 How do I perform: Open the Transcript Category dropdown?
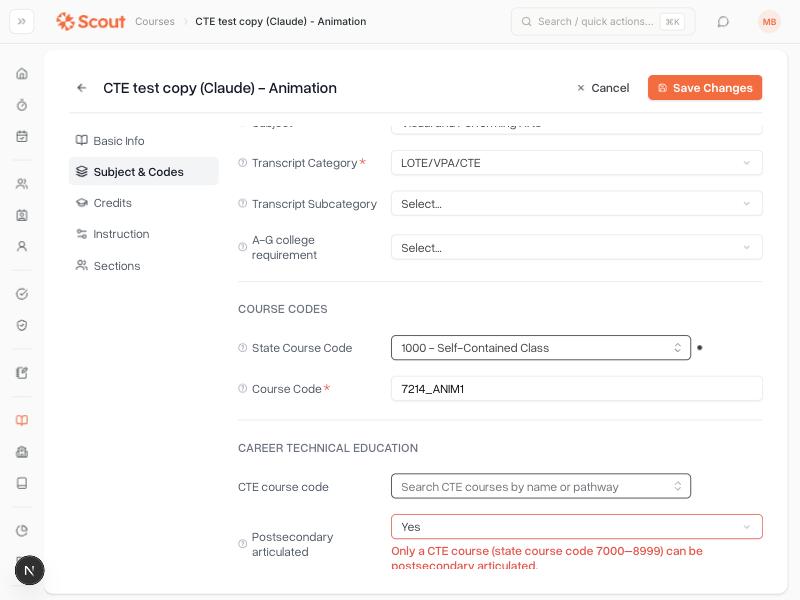click(x=577, y=163)
